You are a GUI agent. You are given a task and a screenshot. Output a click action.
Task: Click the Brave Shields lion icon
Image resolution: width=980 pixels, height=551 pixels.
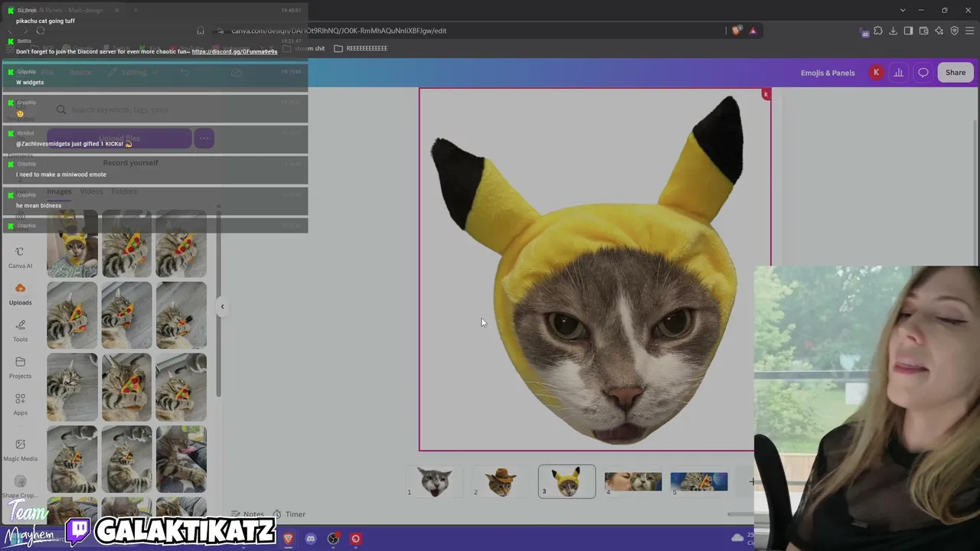point(737,31)
